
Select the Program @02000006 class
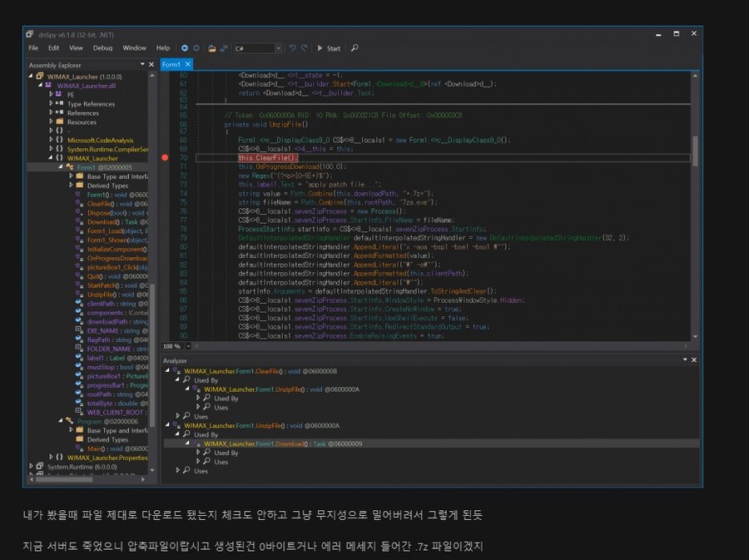point(107,422)
